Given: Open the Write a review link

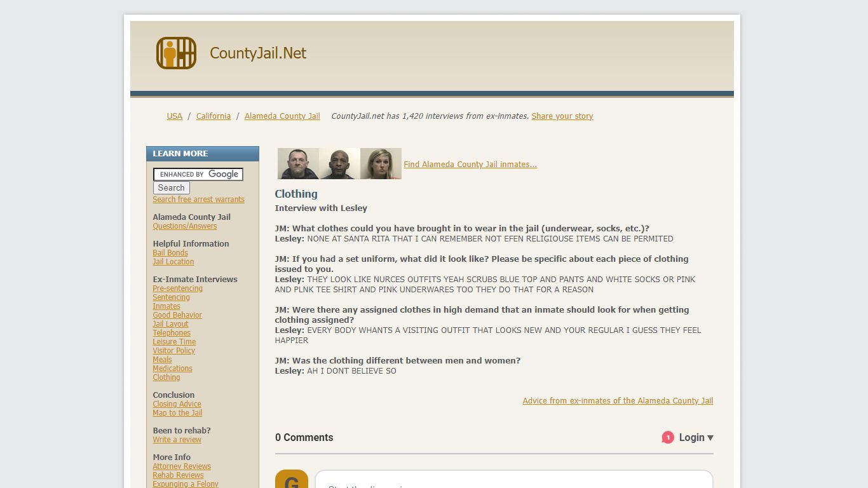Looking at the screenshot, I should tap(177, 440).
